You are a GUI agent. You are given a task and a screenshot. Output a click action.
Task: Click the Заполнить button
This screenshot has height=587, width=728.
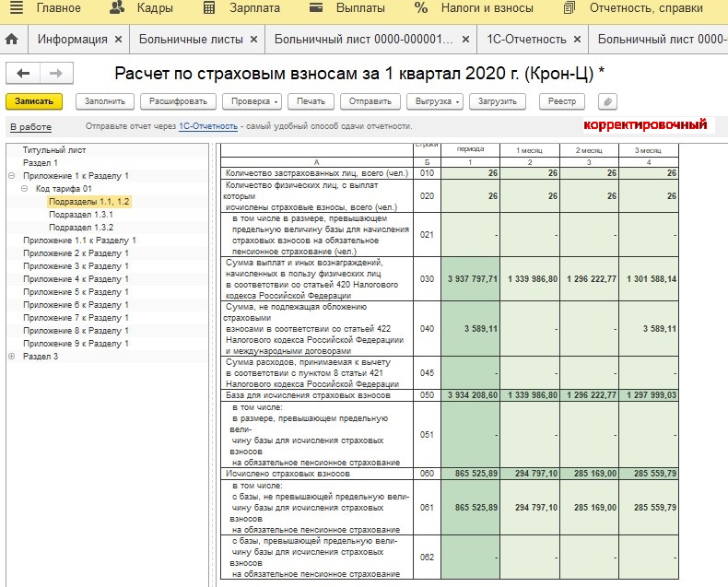click(x=105, y=101)
